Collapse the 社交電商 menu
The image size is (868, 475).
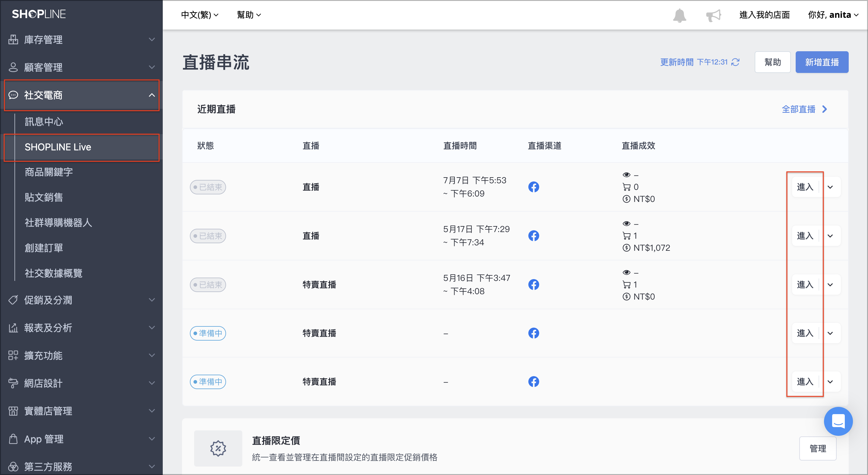(x=152, y=95)
